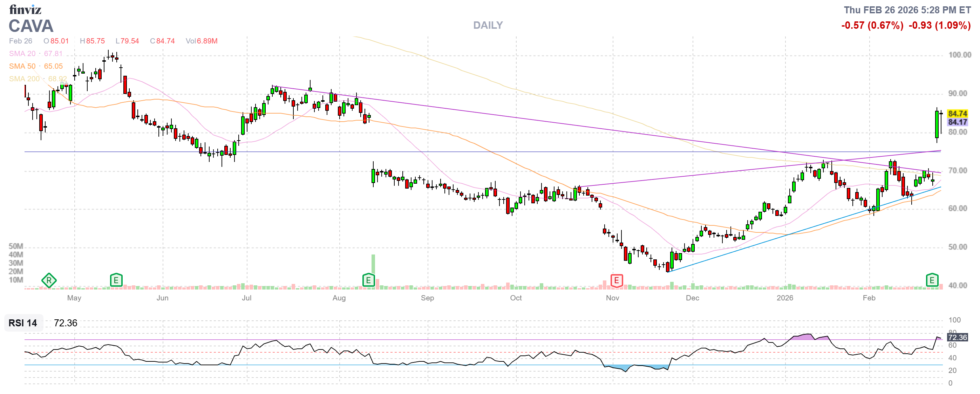Click the finviz logo

[x=25, y=9]
